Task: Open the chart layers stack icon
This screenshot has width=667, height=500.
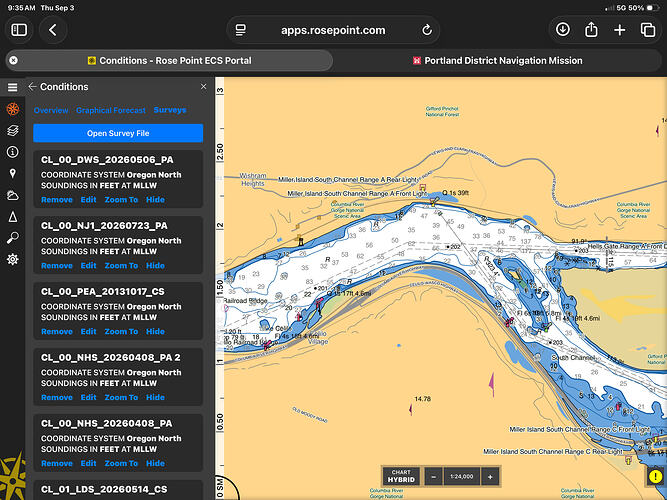Action: point(13,131)
